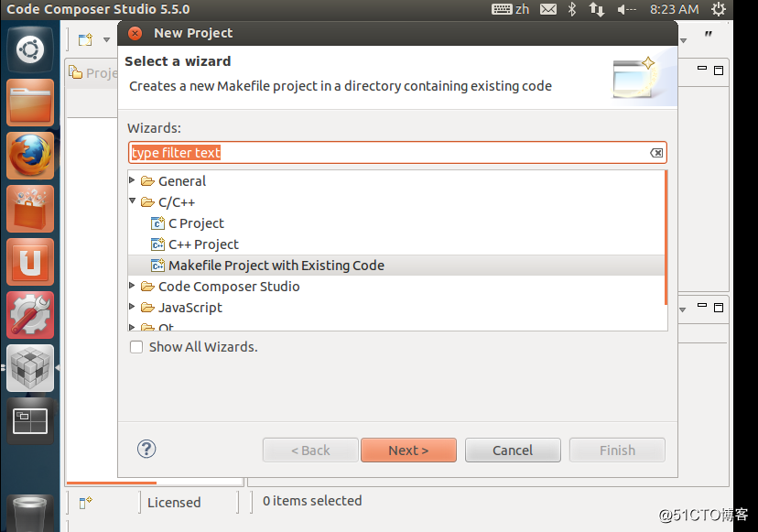Click the Licensed status bar entry
The height and width of the screenshot is (532, 758).
point(174,503)
